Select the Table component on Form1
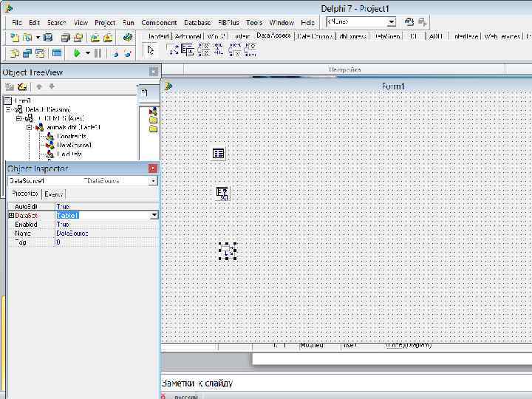Image resolution: width=532 pixels, height=399 pixels. coord(218,154)
